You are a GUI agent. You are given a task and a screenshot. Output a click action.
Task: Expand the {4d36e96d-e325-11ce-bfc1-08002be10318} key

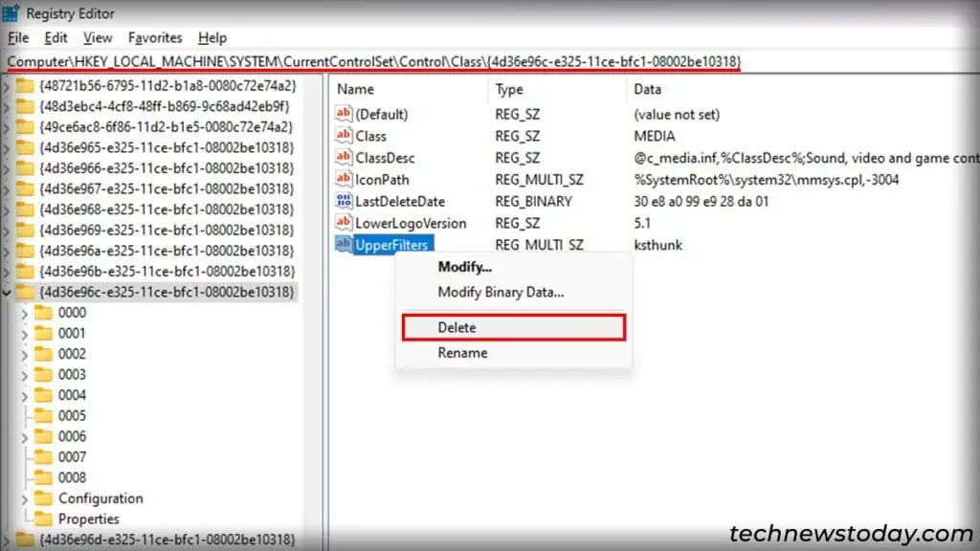point(9,540)
